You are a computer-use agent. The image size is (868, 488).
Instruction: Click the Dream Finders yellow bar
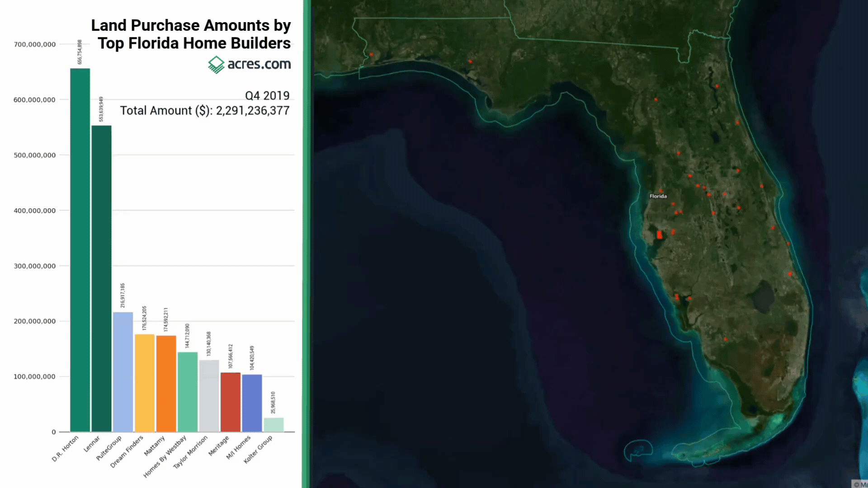pyautogui.click(x=145, y=383)
